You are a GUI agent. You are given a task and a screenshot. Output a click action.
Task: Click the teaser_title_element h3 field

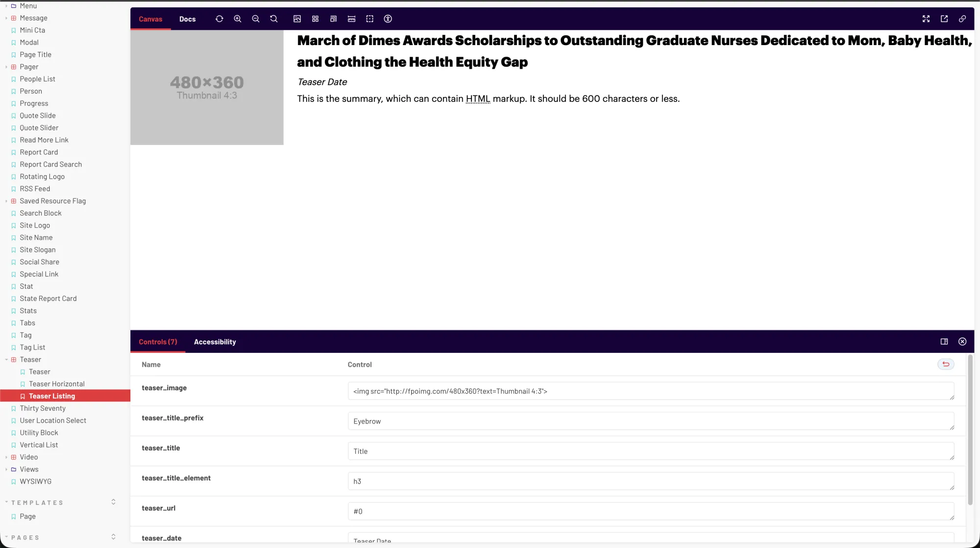click(x=651, y=481)
